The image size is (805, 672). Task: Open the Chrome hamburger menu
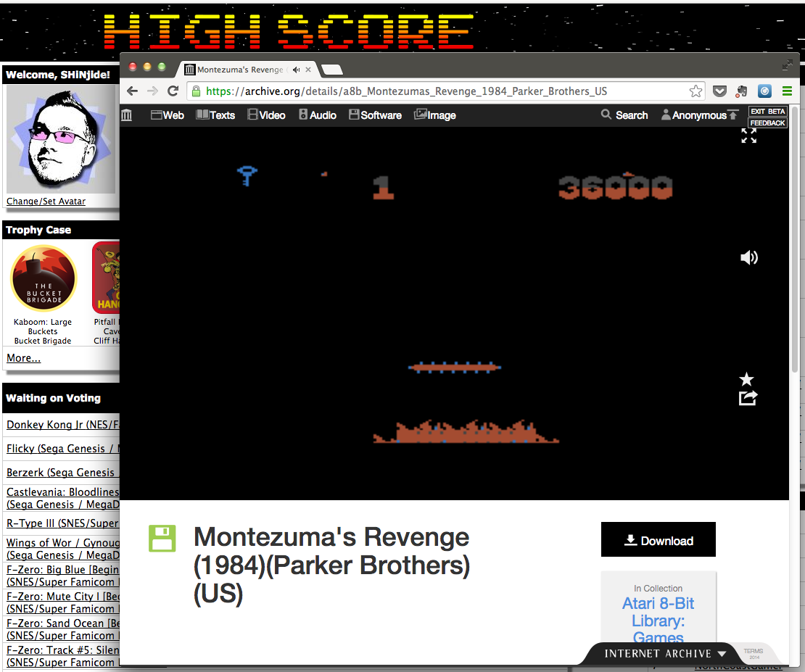pos(787,91)
